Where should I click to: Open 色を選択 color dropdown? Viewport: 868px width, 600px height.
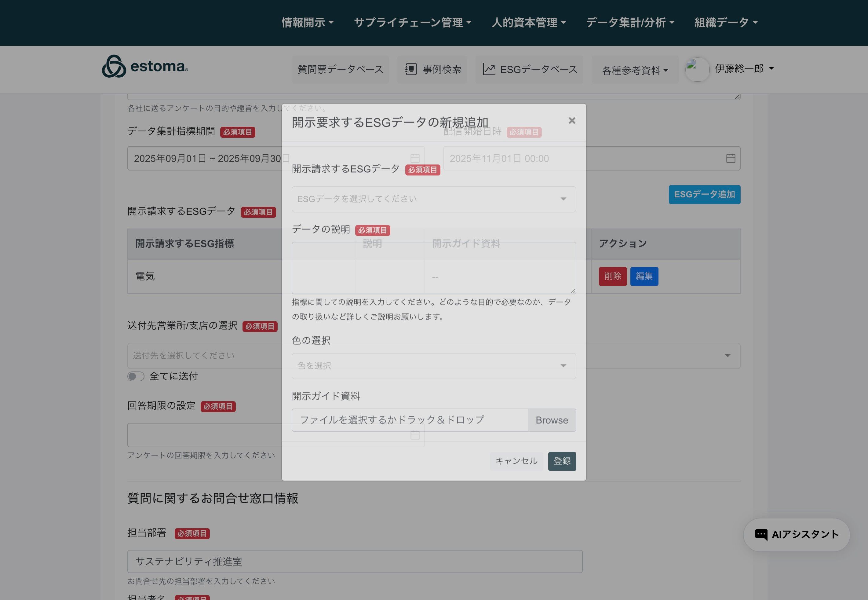[x=433, y=366]
